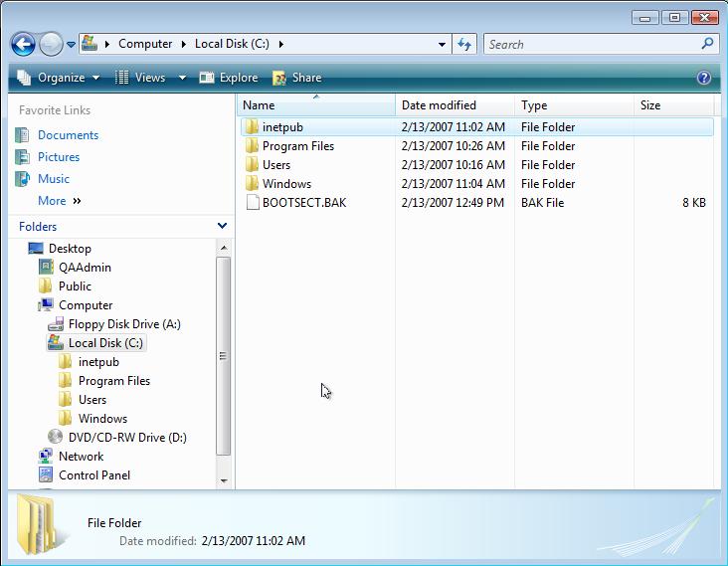Click the Documents icon in Favorite Links
Viewport: 728px width, 566px height.
(22, 135)
